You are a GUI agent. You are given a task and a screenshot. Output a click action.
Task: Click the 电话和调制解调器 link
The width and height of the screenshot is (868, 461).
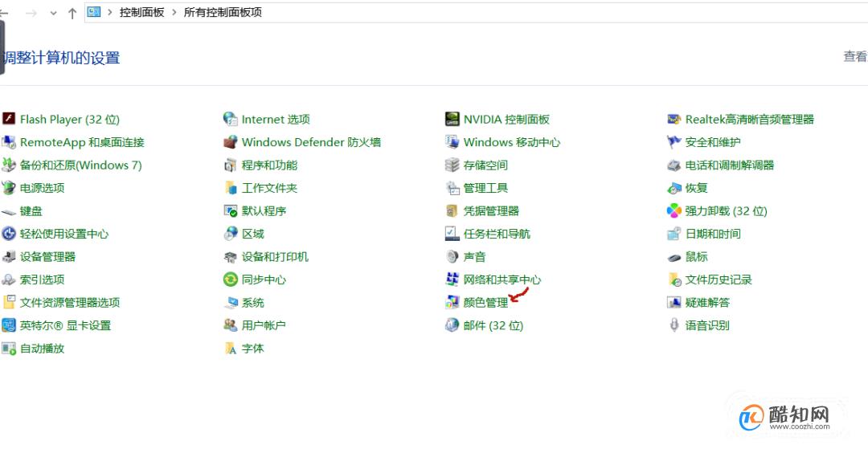(730, 165)
